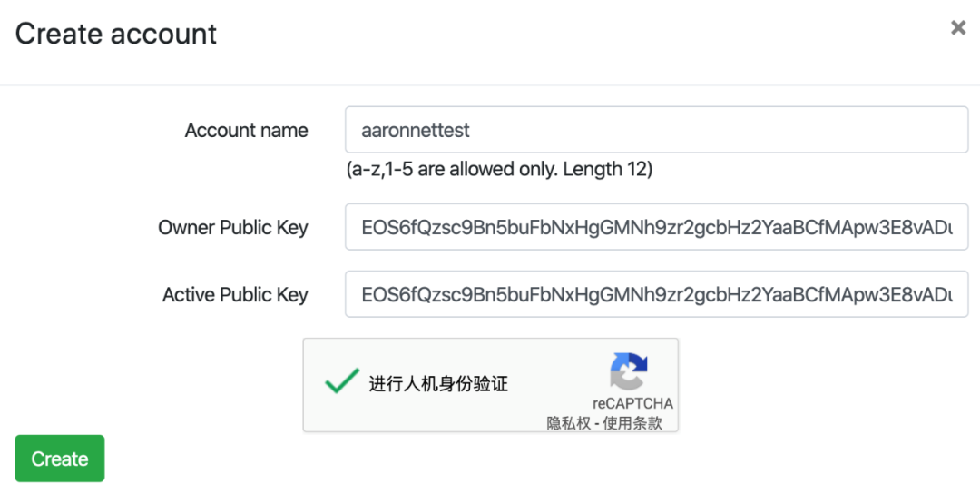Click the account name length hint text

[x=499, y=169]
